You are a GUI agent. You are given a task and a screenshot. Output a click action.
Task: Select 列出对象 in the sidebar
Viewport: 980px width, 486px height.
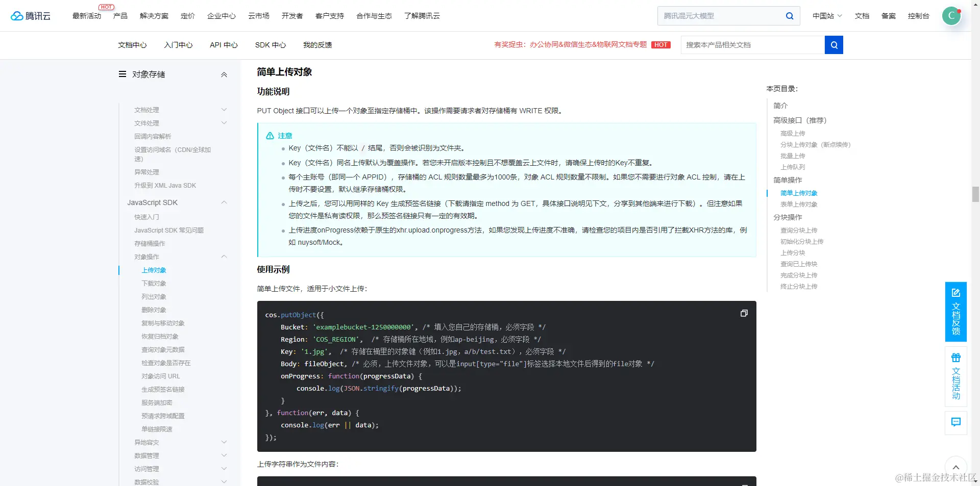click(154, 297)
